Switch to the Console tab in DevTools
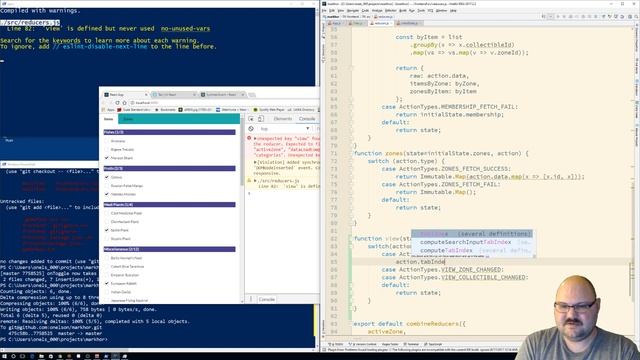 tap(307, 119)
